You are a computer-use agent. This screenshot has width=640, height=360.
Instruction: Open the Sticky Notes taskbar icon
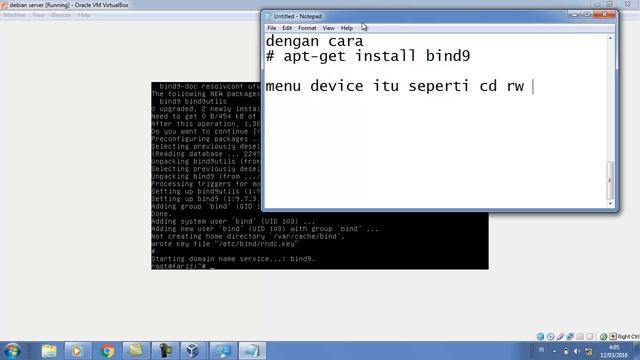click(x=136, y=351)
